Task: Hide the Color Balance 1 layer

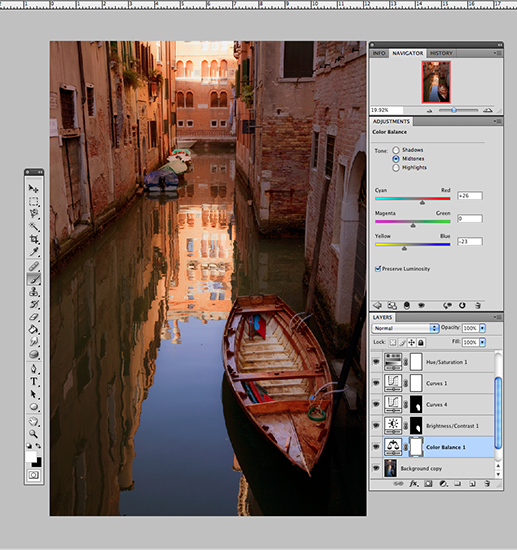Action: [376, 447]
